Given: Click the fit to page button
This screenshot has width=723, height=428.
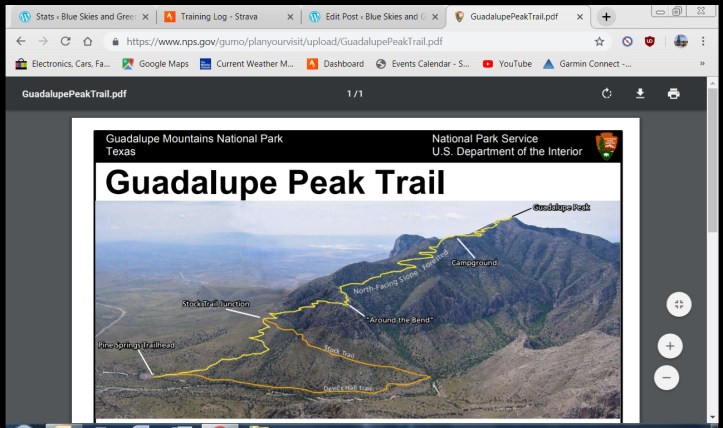Looking at the screenshot, I should 678,305.
